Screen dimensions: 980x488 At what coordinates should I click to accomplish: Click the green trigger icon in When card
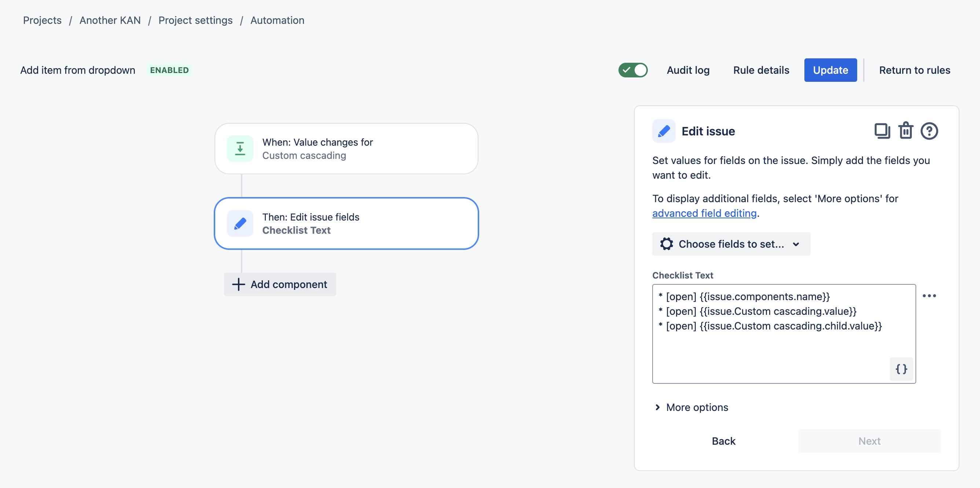[x=240, y=149]
